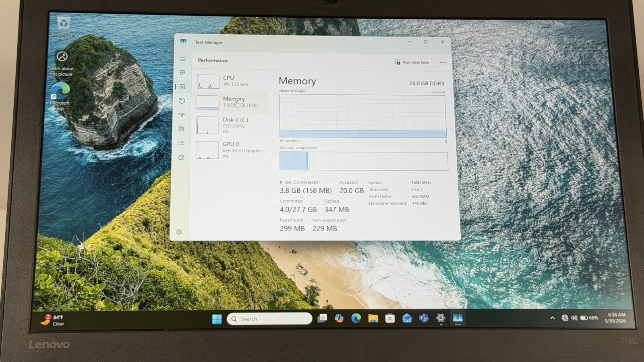Click the Paged pool 299 MB value
Viewport: 644px width, 362px height.
[292, 228]
